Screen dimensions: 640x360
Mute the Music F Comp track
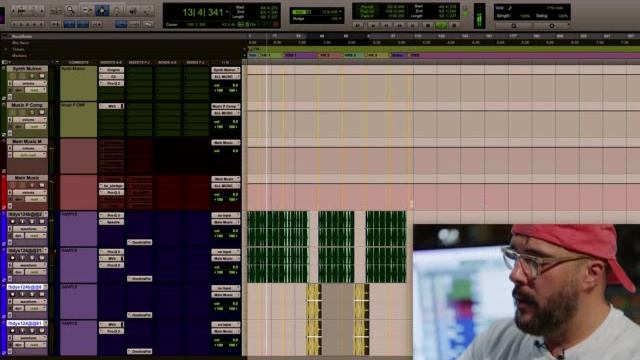(x=42, y=112)
